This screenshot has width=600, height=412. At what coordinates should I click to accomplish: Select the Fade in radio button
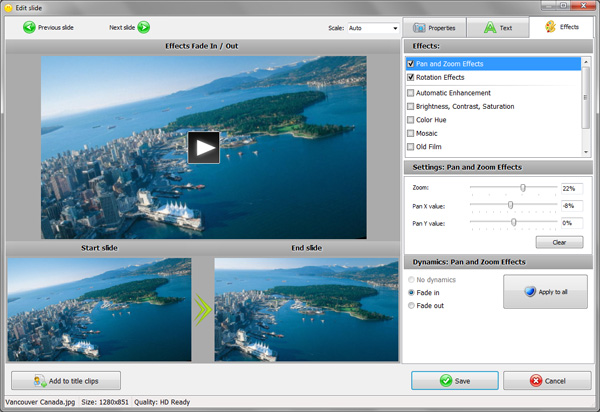(x=411, y=293)
